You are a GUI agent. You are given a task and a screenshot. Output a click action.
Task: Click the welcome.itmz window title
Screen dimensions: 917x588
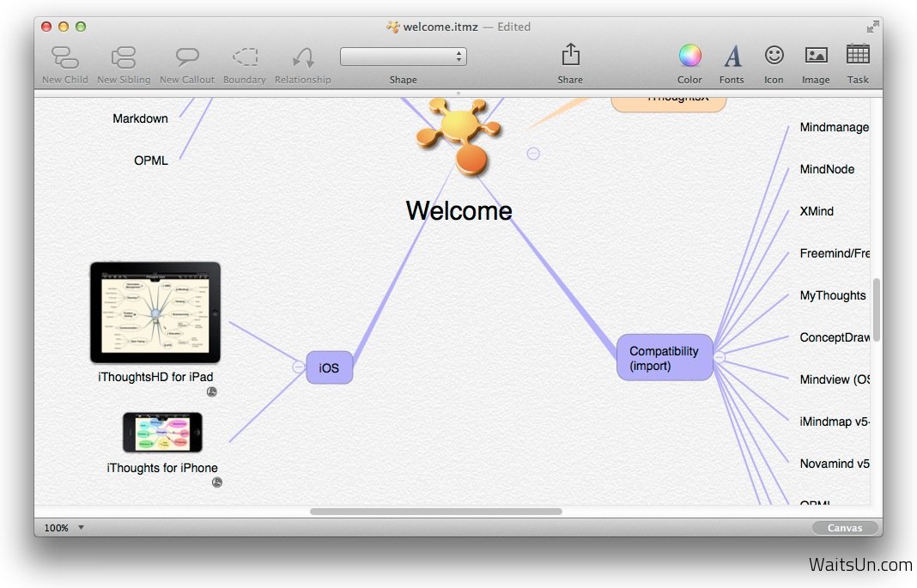point(440,27)
